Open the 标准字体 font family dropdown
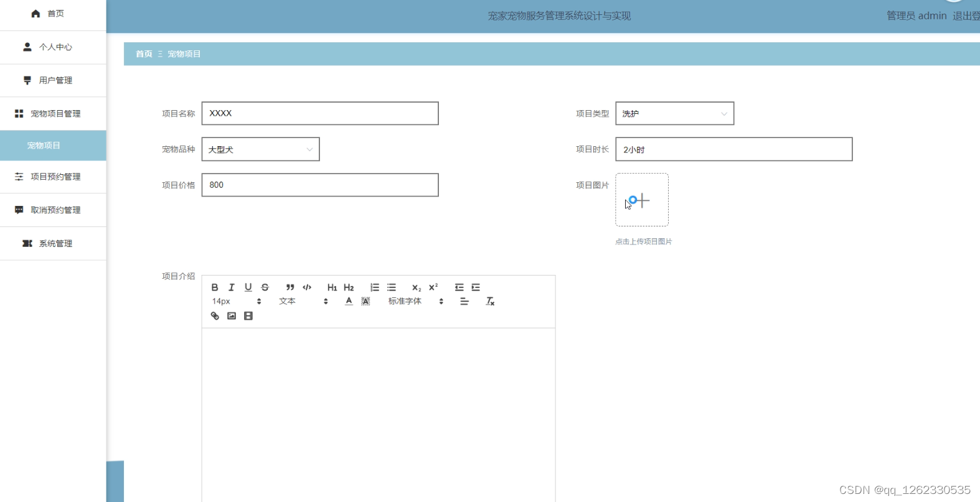The height and width of the screenshot is (502, 980). (x=416, y=301)
